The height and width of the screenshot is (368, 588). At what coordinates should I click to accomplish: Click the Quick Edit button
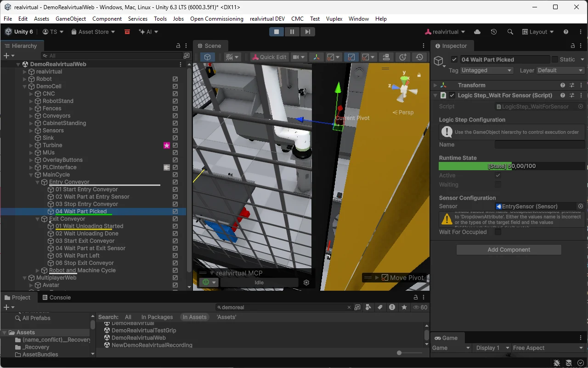(x=269, y=57)
